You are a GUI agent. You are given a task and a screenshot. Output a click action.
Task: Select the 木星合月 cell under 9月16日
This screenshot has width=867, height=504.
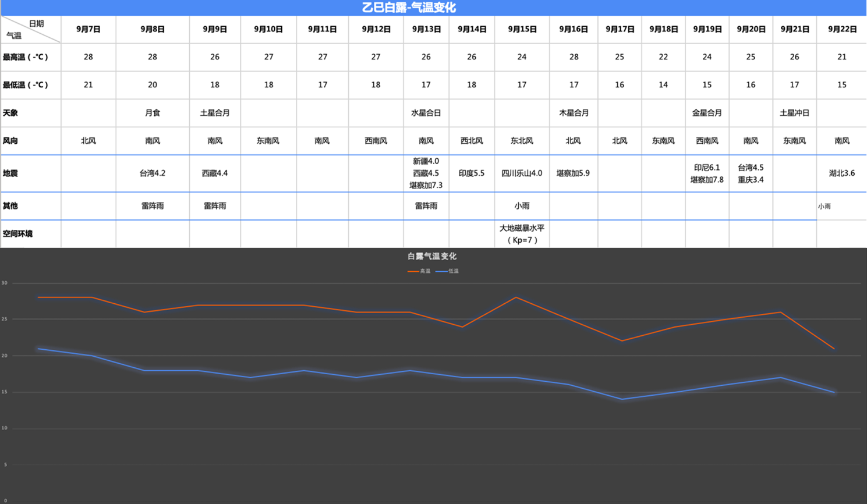click(x=574, y=113)
